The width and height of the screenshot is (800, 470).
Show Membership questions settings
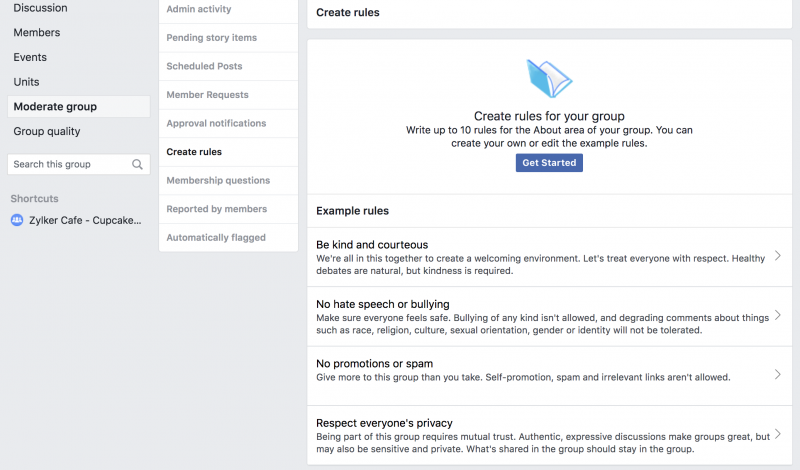[218, 180]
